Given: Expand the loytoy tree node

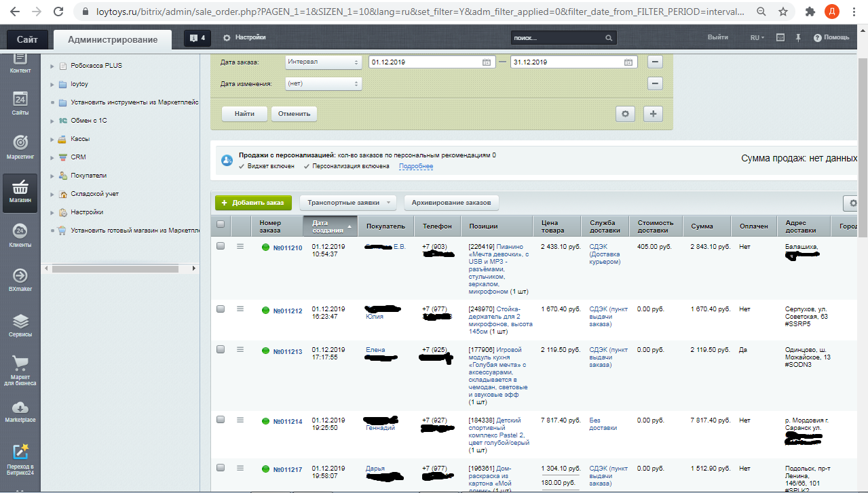Looking at the screenshot, I should click(52, 84).
